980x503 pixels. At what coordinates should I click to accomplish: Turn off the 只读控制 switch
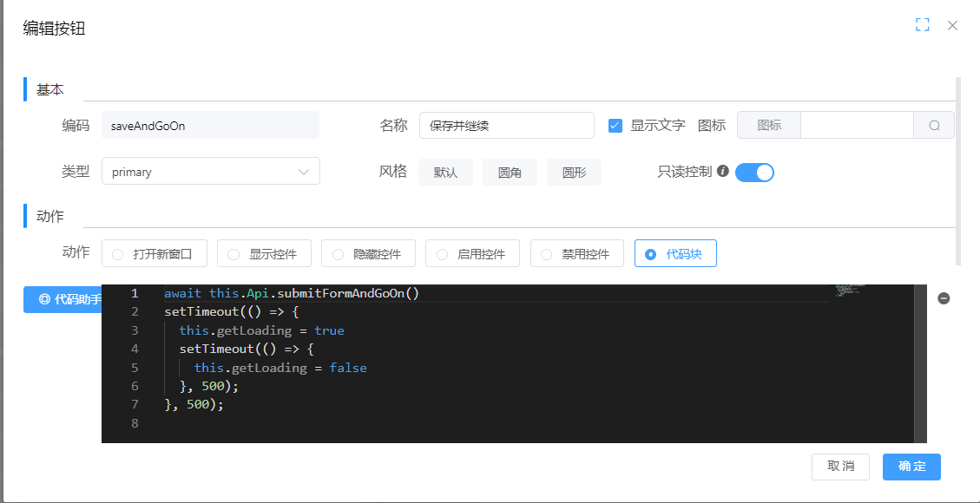pos(753,173)
